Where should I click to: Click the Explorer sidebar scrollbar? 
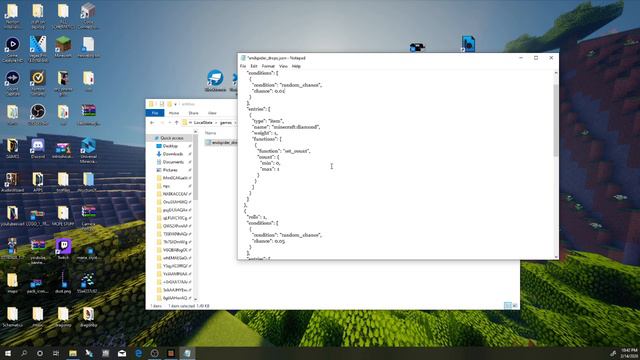[x=195, y=167]
